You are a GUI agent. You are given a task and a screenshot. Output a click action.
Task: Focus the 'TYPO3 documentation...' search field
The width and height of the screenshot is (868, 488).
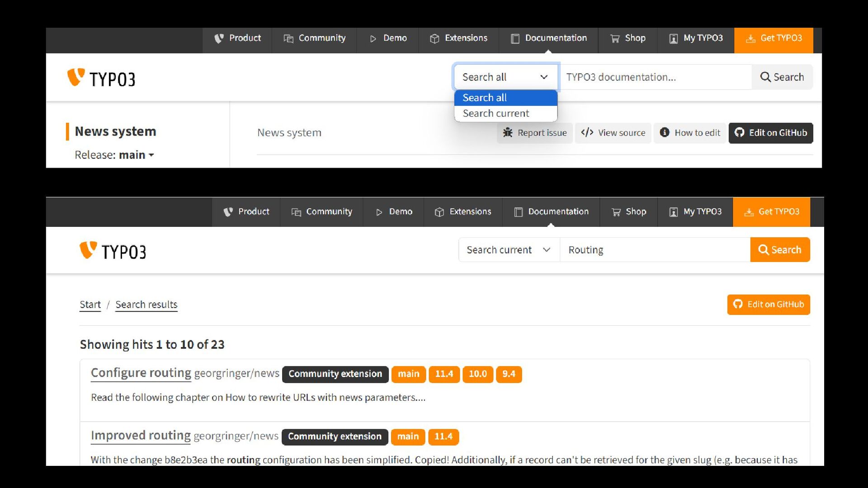pyautogui.click(x=656, y=77)
